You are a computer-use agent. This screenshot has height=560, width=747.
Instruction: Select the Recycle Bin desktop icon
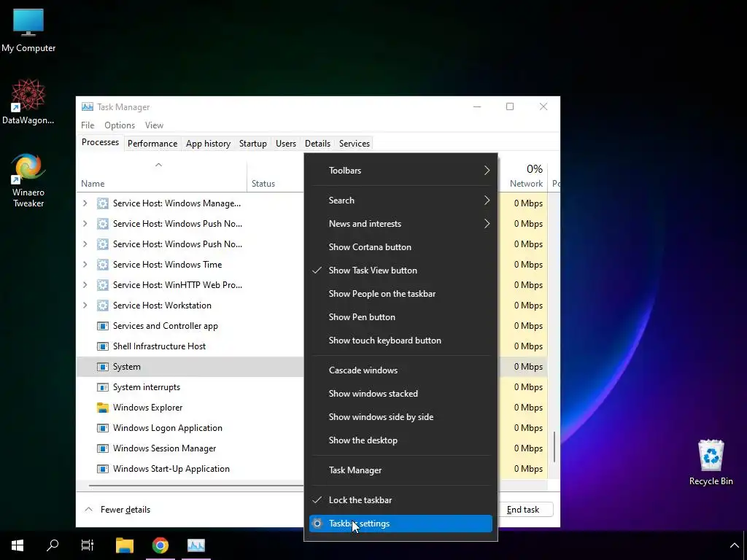point(711,462)
